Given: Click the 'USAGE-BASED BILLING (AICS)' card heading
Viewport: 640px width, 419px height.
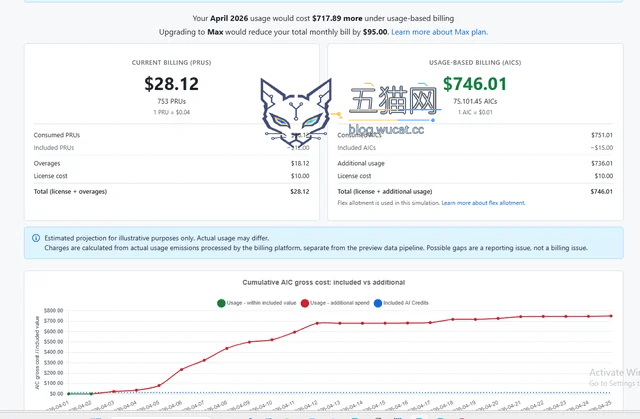Looking at the screenshot, I should pyautogui.click(x=475, y=62).
